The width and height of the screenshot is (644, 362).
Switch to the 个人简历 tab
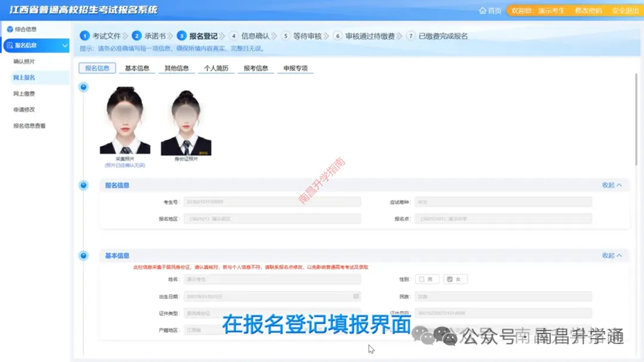pos(216,68)
